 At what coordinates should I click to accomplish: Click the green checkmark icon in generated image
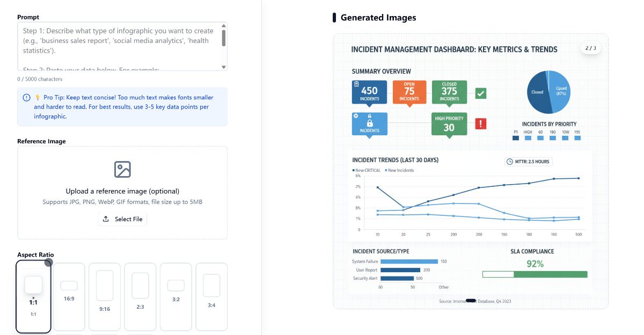(481, 93)
